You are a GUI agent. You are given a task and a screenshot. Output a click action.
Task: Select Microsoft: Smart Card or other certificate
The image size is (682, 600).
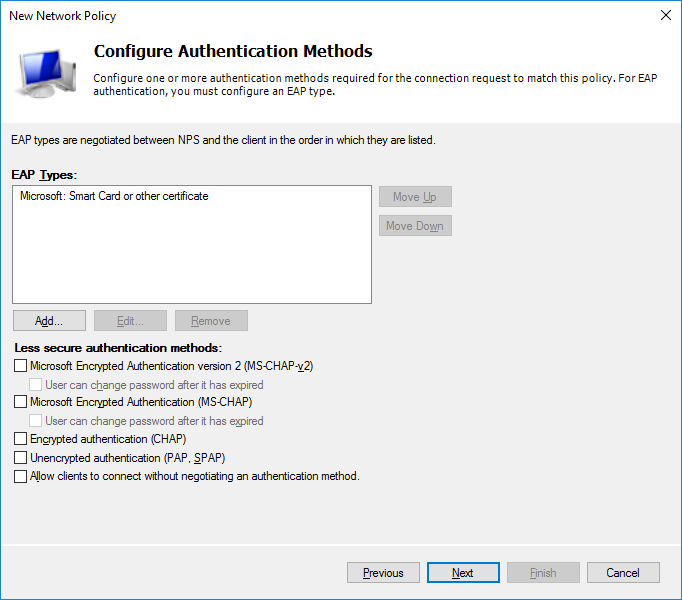pyautogui.click(x=114, y=196)
